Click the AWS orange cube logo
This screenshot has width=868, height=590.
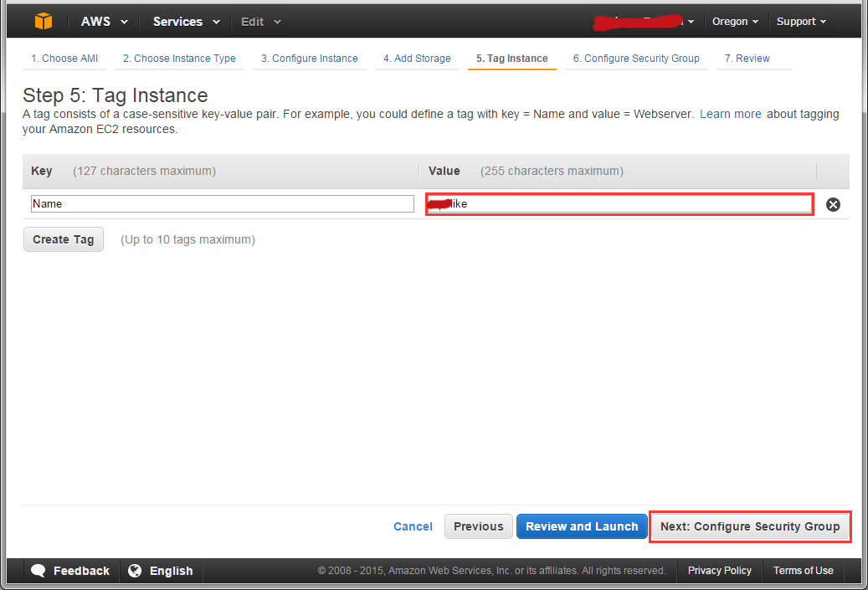(x=44, y=22)
